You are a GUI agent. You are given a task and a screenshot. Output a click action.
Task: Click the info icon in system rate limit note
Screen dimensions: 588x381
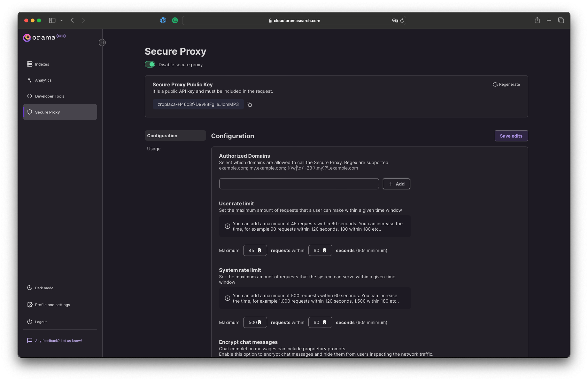click(228, 298)
